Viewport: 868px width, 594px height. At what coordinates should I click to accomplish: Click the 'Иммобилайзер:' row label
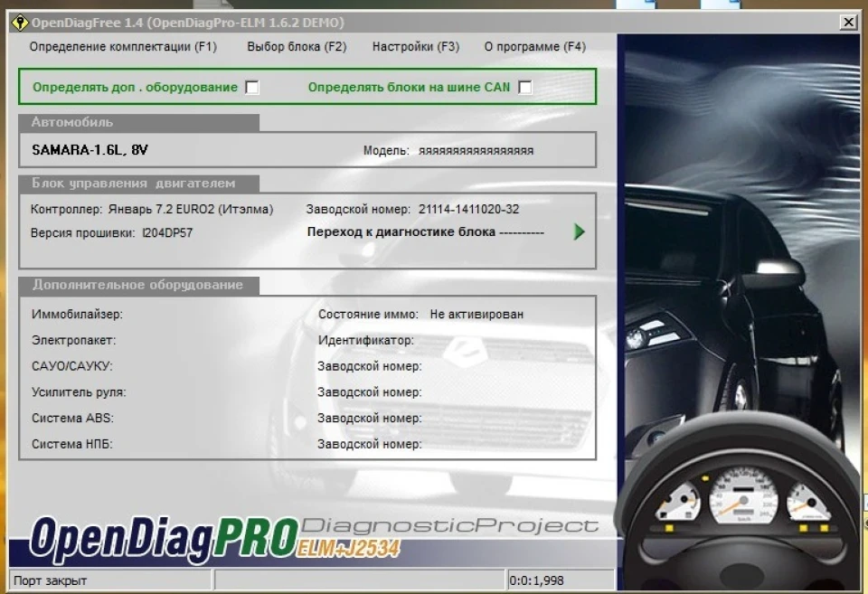click(x=77, y=315)
